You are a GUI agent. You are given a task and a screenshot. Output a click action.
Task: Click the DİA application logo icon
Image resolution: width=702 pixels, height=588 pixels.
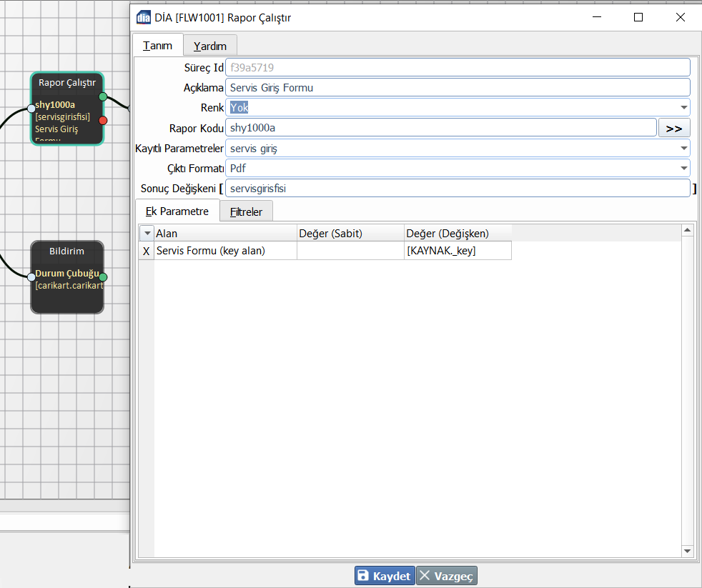[143, 18]
